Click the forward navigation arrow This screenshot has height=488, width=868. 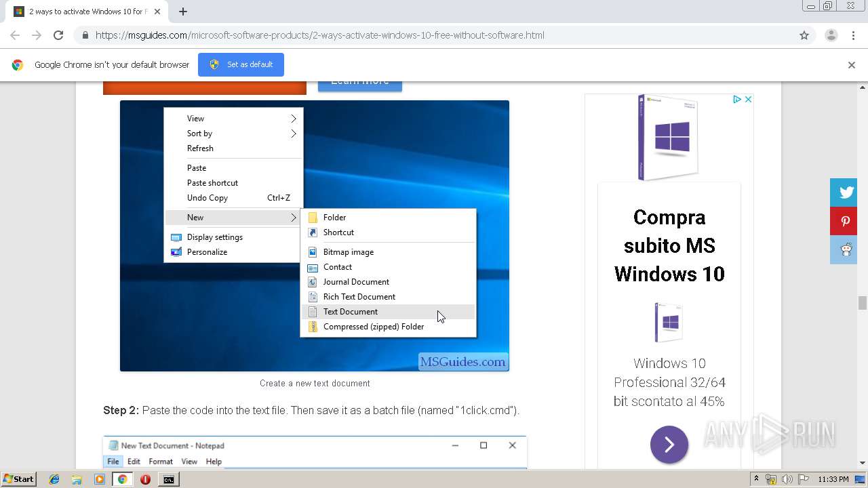(x=37, y=35)
